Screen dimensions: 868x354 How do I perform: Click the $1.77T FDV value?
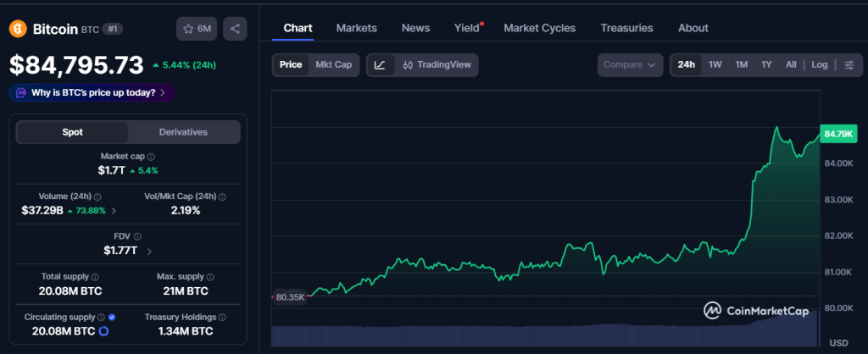tap(120, 251)
